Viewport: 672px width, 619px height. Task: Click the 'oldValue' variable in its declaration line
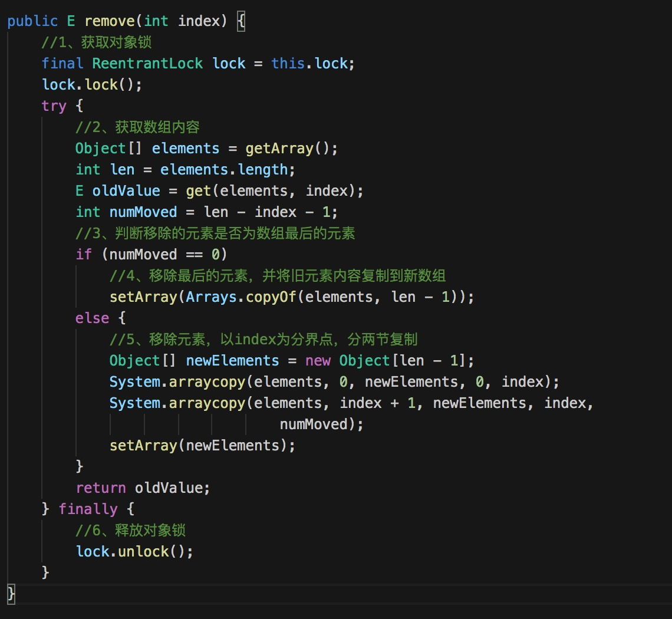click(x=126, y=191)
